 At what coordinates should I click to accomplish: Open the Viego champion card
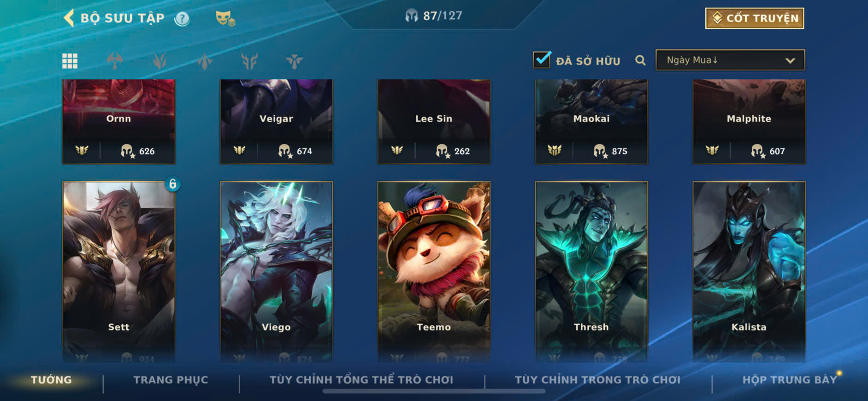pos(276,271)
